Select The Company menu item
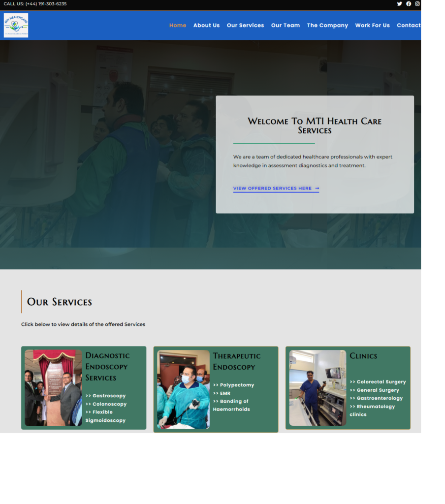The width and height of the screenshot is (445, 504). click(327, 26)
